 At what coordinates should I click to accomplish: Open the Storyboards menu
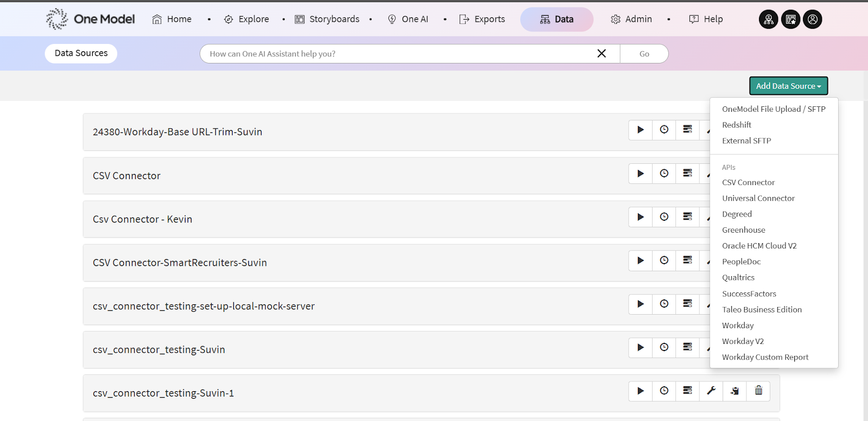click(327, 19)
